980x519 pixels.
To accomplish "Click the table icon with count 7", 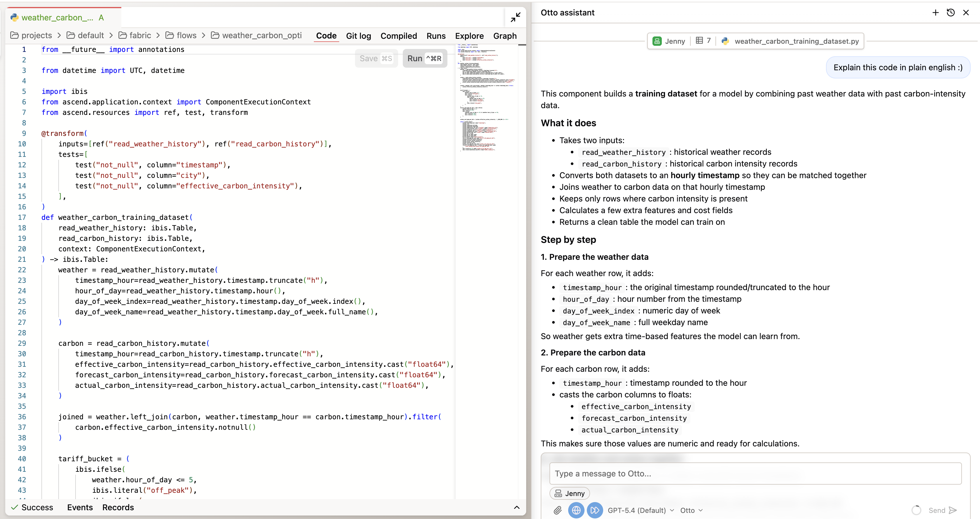I will pyautogui.click(x=703, y=41).
